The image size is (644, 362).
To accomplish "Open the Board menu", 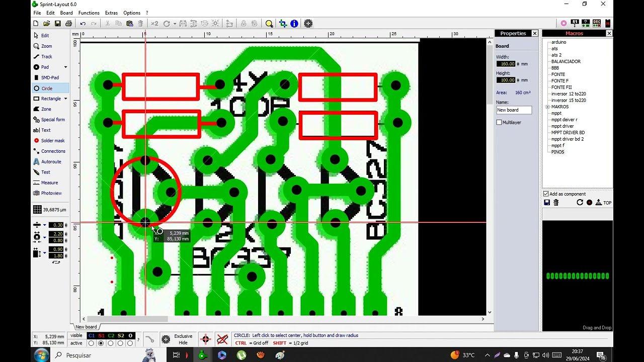I will click(x=66, y=13).
